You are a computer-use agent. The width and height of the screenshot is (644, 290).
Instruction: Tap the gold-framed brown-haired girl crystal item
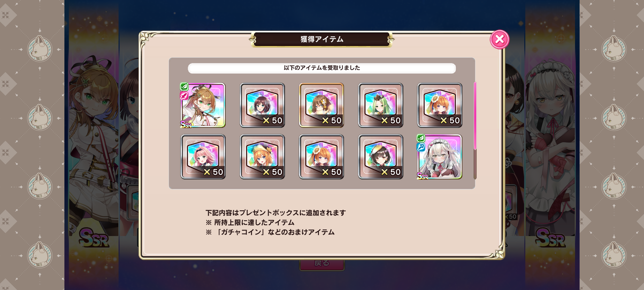[x=321, y=105]
